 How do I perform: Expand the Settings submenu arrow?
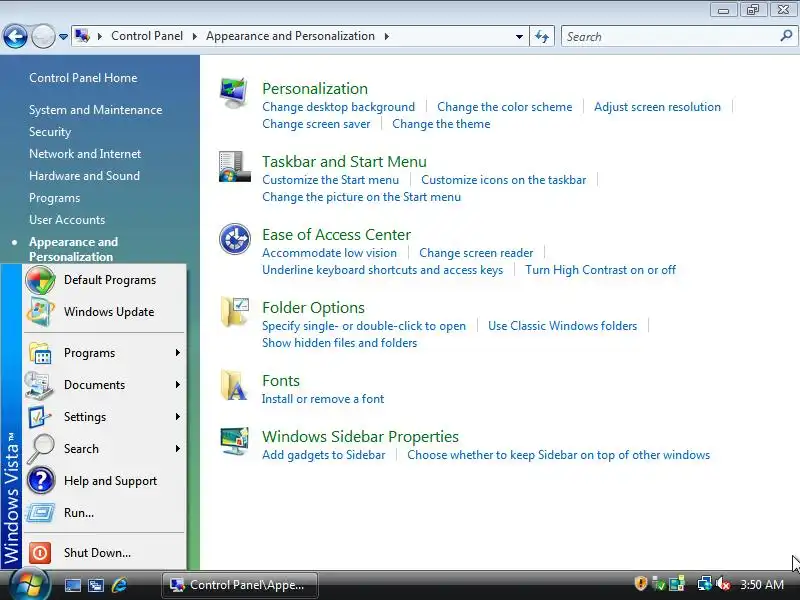point(178,416)
